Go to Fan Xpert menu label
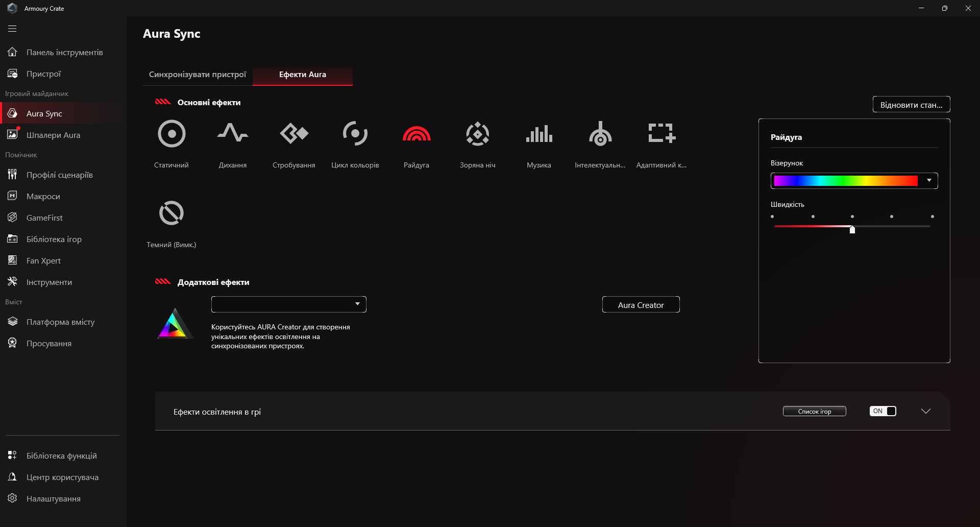980x527 pixels. click(x=43, y=260)
